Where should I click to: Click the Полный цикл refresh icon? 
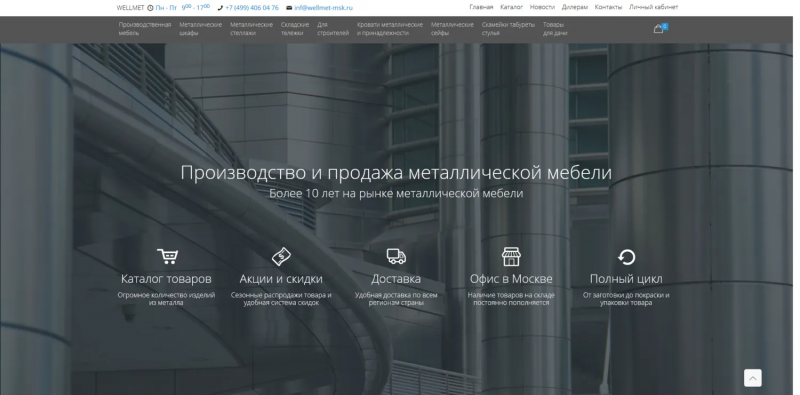coord(626,257)
